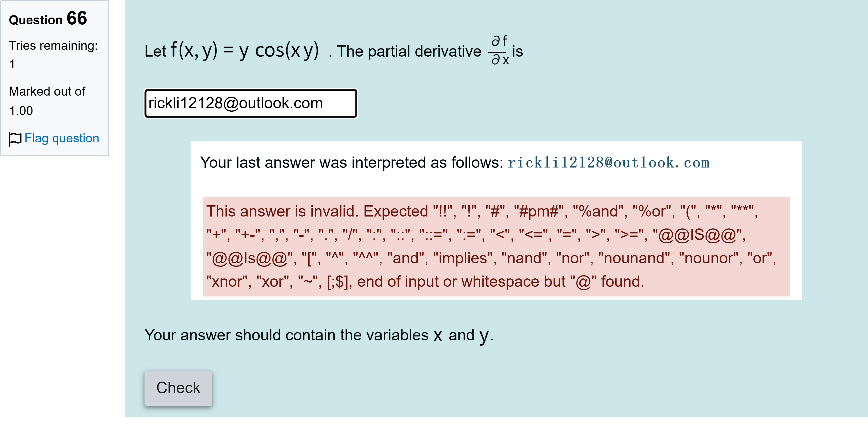Click the variable y in the hint

coord(484,335)
